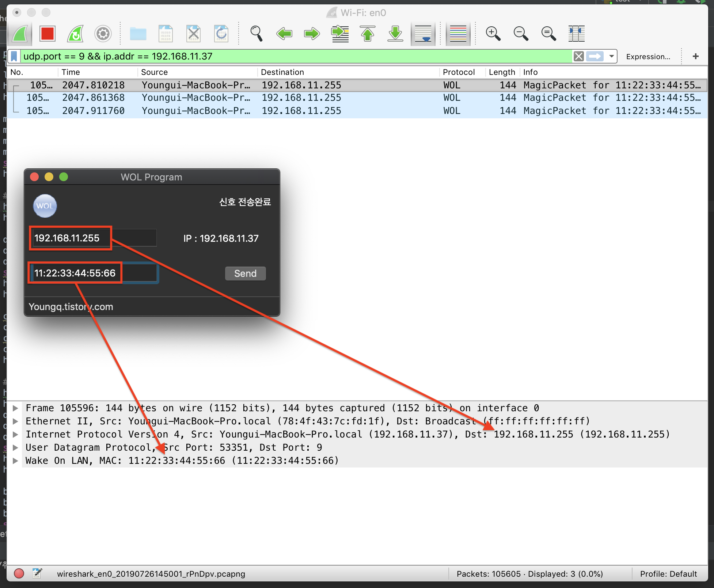Toggle packet colorization rules

[458, 34]
